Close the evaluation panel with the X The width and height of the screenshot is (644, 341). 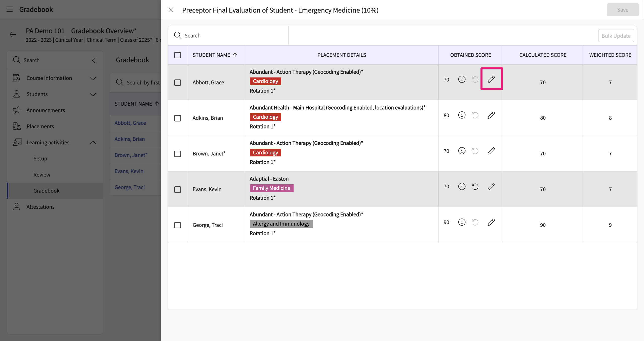point(171,10)
